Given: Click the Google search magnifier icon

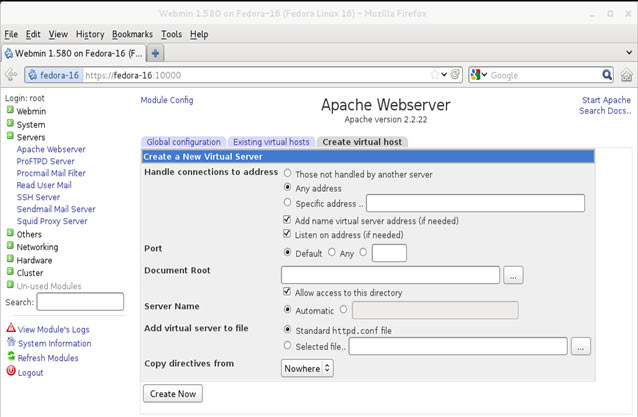Looking at the screenshot, I should tap(607, 75).
